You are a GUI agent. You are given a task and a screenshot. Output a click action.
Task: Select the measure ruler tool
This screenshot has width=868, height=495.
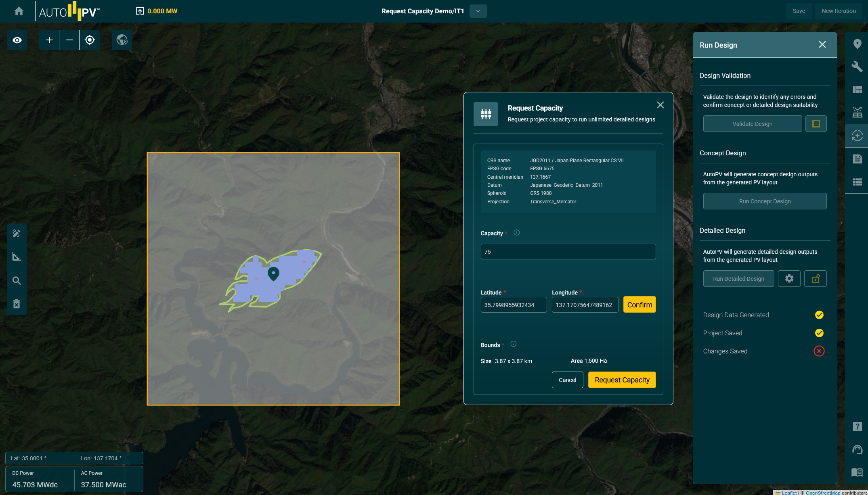pyautogui.click(x=17, y=257)
